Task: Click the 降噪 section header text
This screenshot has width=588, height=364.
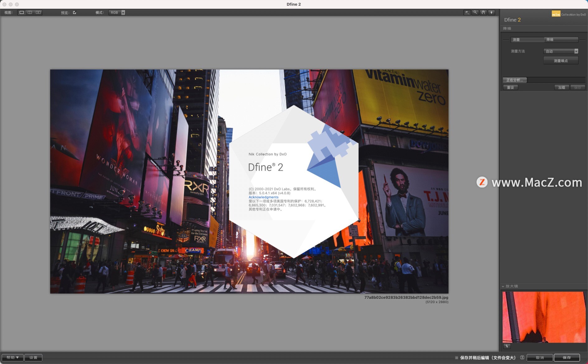Action: 507,28
